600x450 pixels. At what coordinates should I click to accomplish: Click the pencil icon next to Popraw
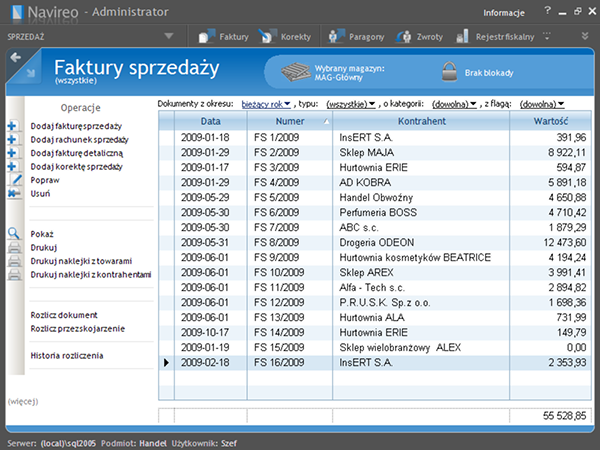tap(14, 180)
